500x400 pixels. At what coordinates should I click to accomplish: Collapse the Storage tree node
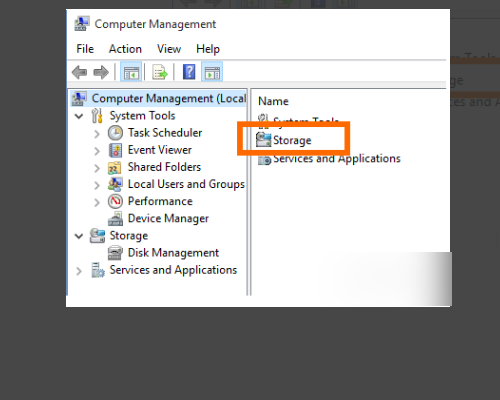tap(79, 236)
